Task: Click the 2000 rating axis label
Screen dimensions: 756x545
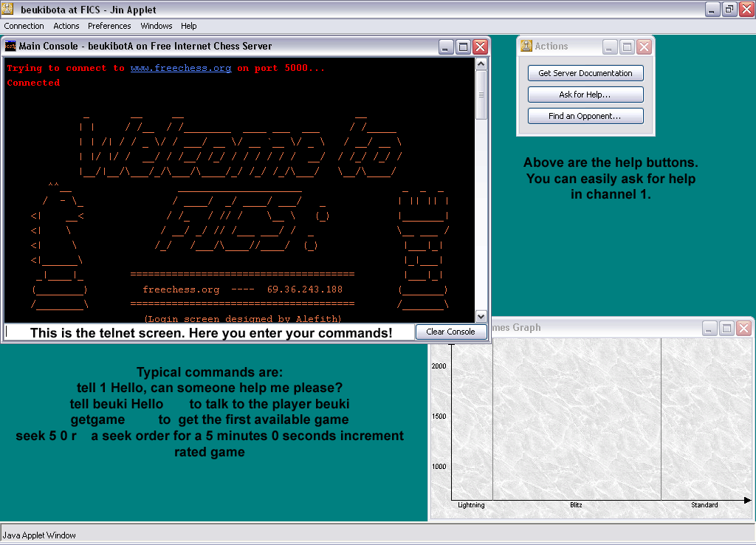Action: [x=439, y=366]
